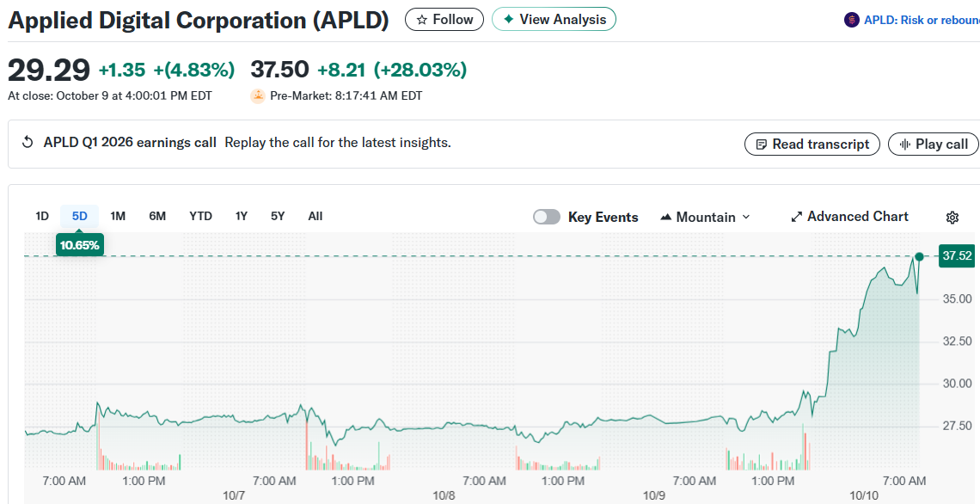This screenshot has height=504, width=980.
Task: Select the 6M chart range
Action: [x=157, y=216]
